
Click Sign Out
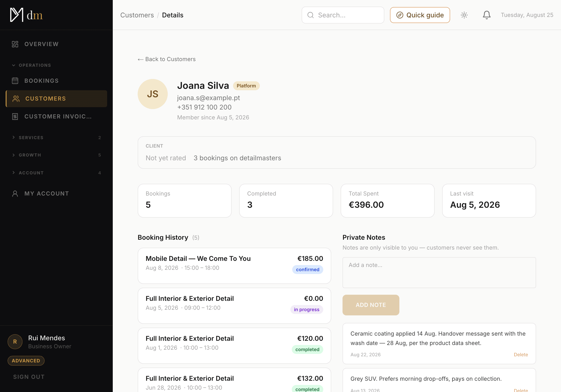[x=29, y=377]
